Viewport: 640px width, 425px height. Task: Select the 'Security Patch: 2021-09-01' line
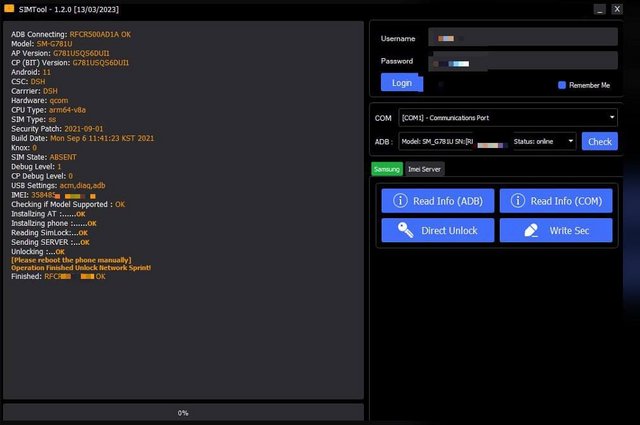point(57,129)
